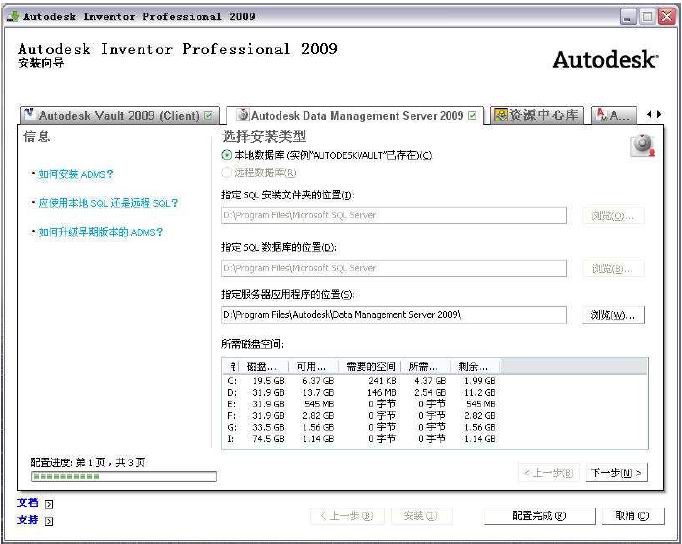Click the 所需... column header
This screenshot has width=682, height=544.
coord(425,367)
